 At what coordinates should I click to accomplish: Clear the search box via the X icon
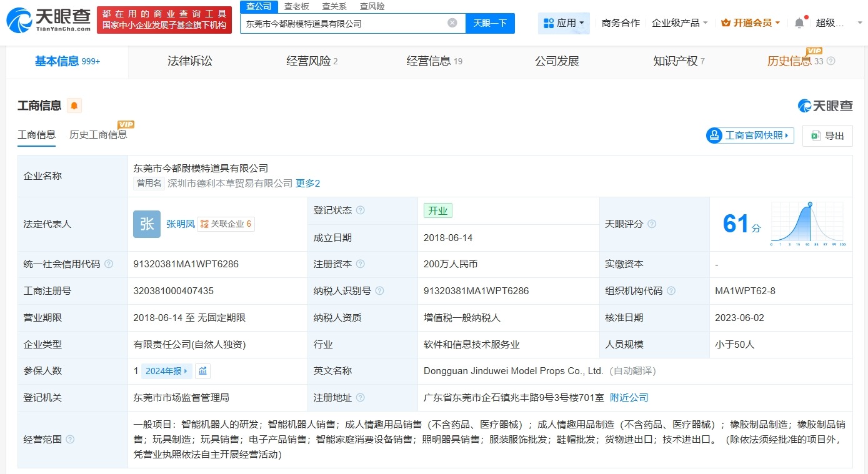[x=452, y=22]
